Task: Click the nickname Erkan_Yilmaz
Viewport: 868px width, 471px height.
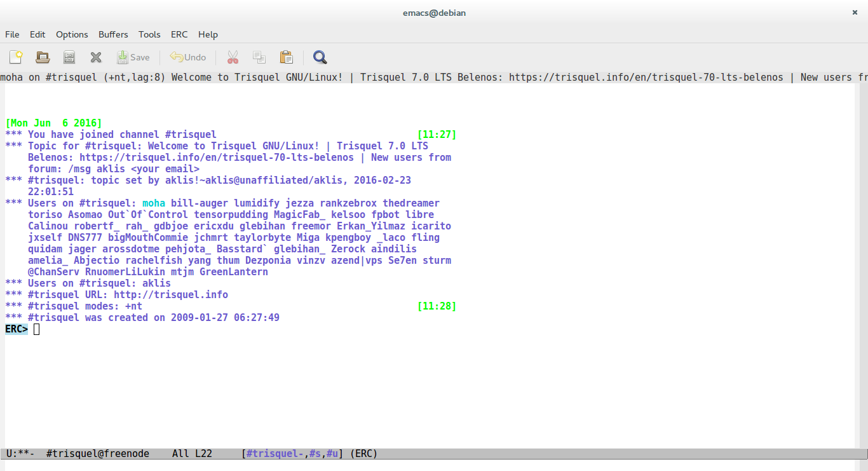Action: click(x=371, y=226)
